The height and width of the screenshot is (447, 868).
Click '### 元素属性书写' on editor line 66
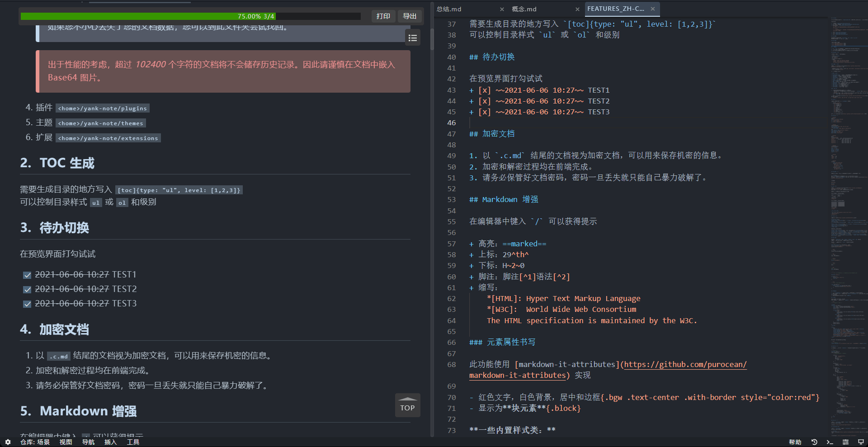[x=502, y=342]
